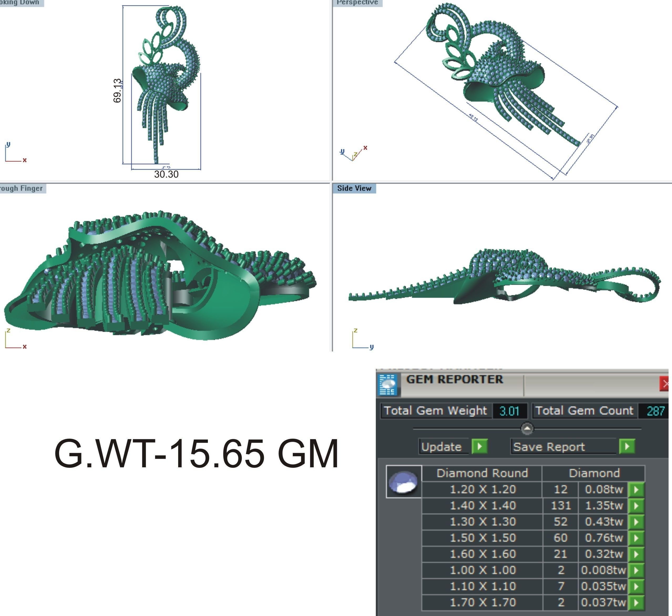Activate the Side View viewport label
The width and height of the screenshot is (672, 616).
[354, 188]
